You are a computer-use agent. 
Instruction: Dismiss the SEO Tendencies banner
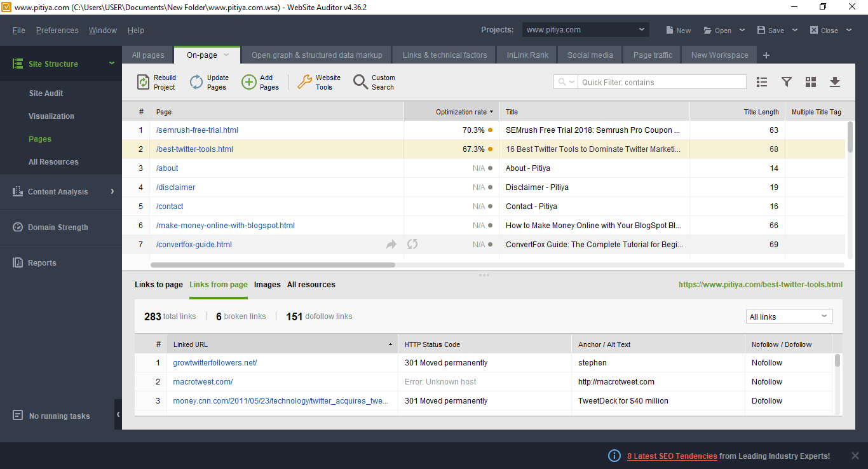[x=855, y=456]
